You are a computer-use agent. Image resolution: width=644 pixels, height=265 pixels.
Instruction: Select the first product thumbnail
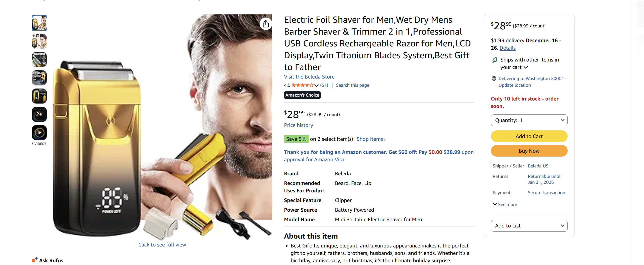pos(39,23)
